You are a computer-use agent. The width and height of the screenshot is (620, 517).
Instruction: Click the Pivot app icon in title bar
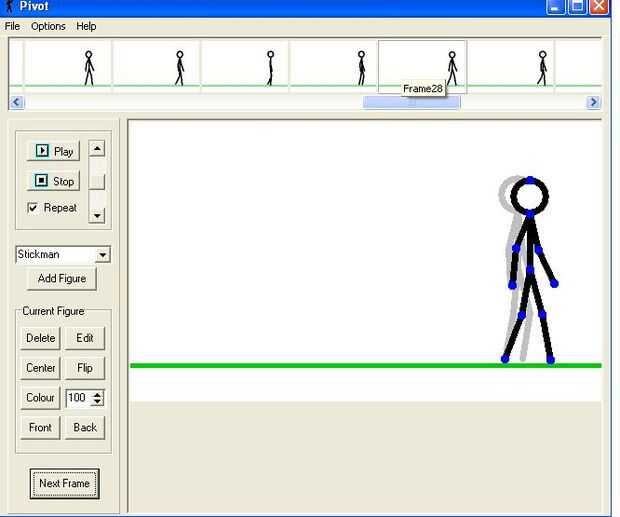pos(9,6)
